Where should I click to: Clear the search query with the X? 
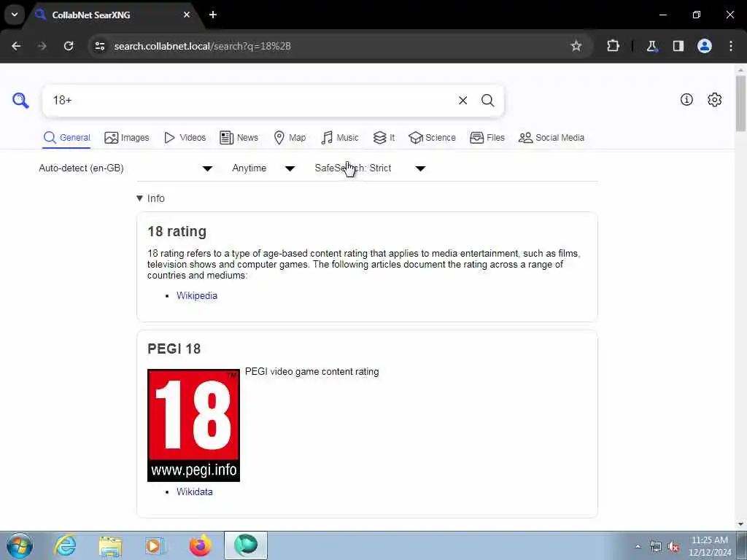tap(462, 101)
